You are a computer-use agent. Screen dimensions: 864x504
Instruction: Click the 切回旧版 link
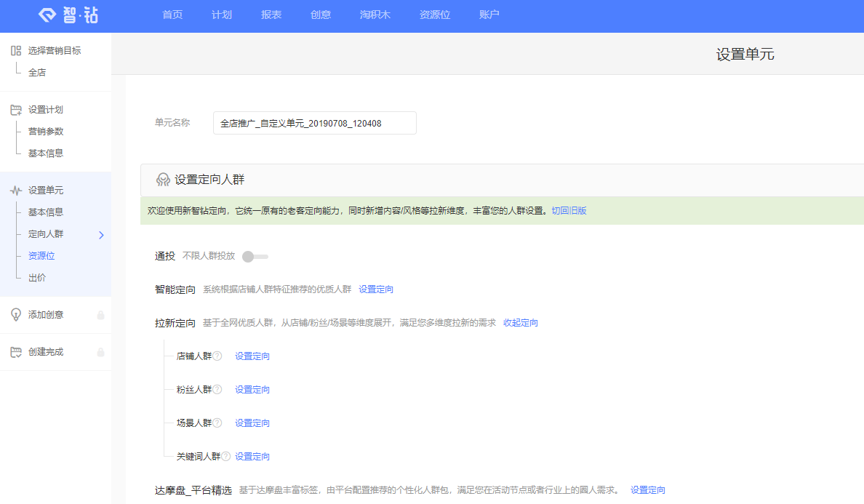coord(569,211)
